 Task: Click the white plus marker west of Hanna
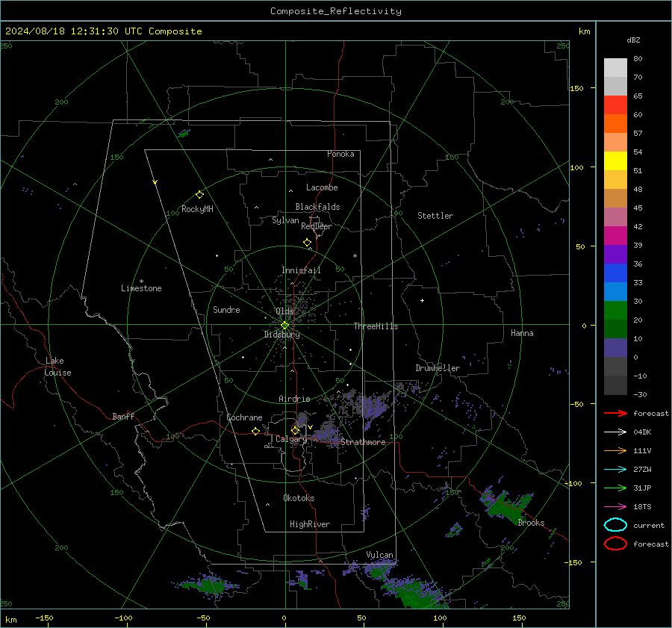click(x=422, y=300)
